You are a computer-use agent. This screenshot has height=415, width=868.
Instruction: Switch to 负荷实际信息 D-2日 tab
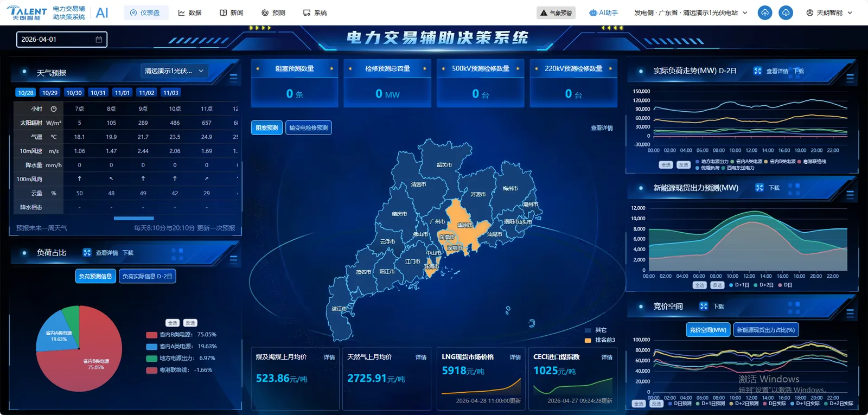click(147, 276)
